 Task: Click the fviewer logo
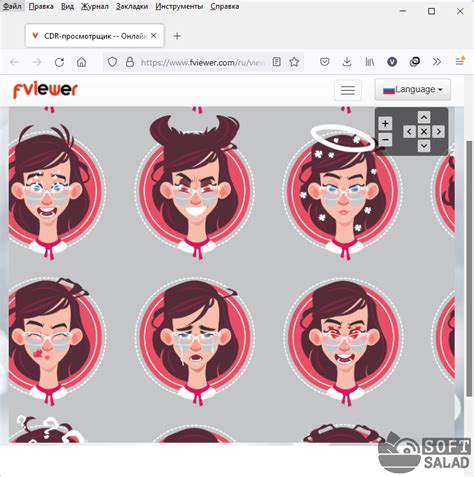point(45,90)
